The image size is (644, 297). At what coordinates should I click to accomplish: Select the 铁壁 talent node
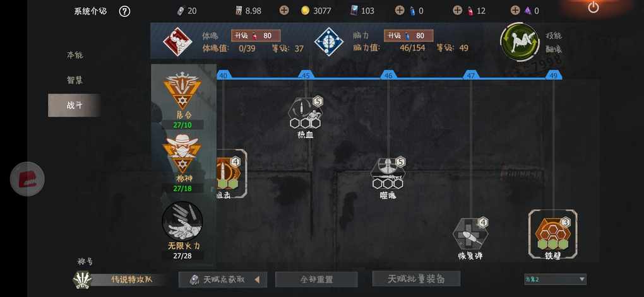point(553,234)
